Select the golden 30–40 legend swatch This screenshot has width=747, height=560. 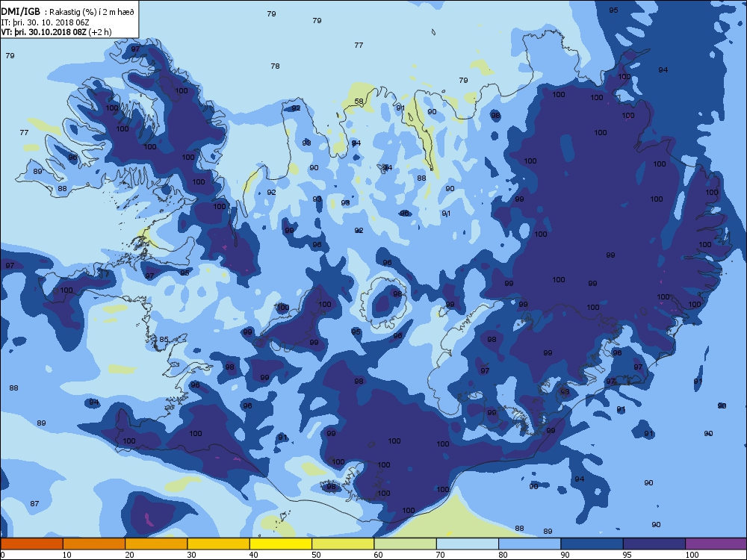point(219,544)
